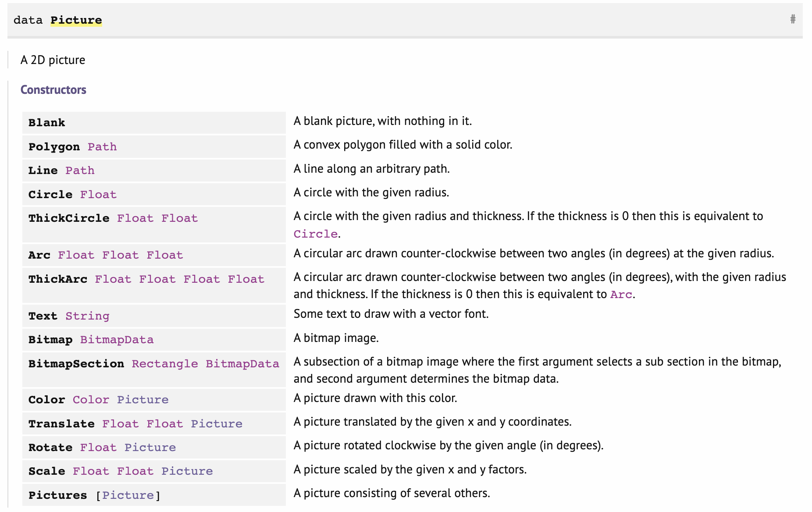Open Color type link after Color constructor

91,400
